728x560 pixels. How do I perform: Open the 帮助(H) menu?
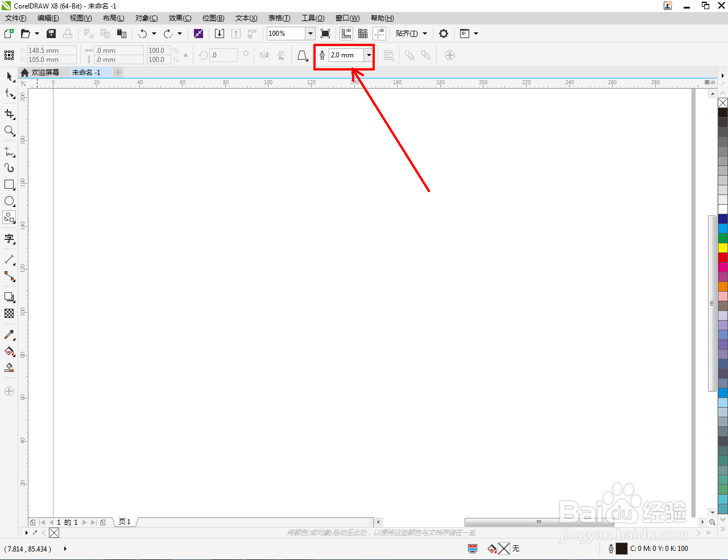click(382, 18)
